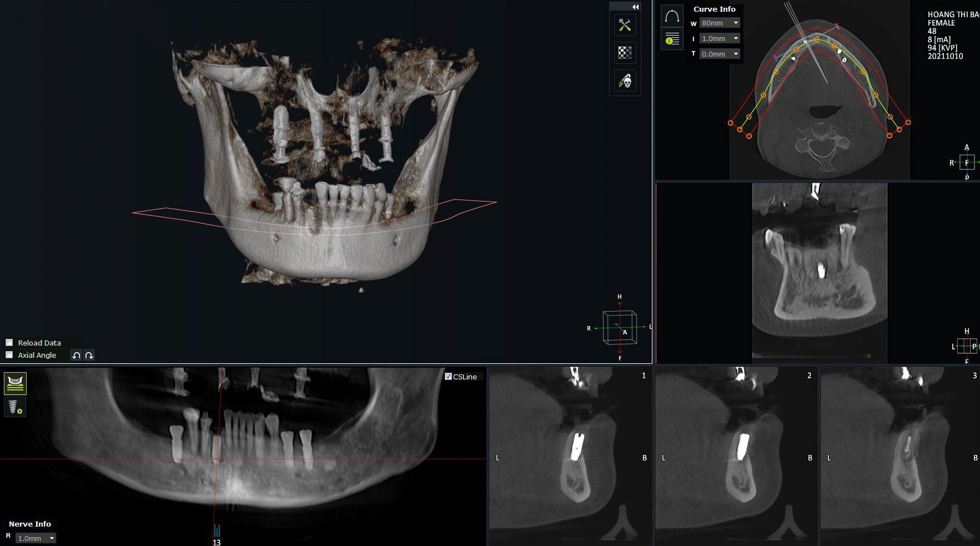980x546 pixels.
Task: Click the topmost arch curve control point
Action: 817,40
